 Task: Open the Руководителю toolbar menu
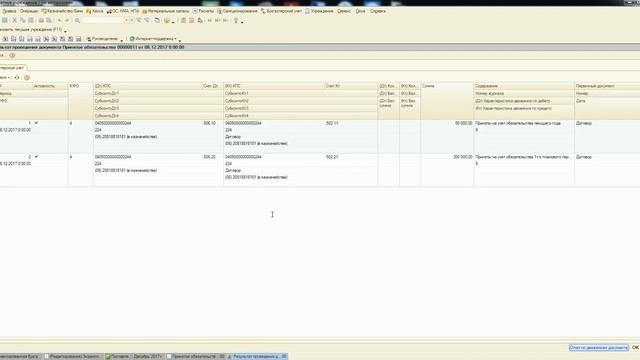(102, 39)
